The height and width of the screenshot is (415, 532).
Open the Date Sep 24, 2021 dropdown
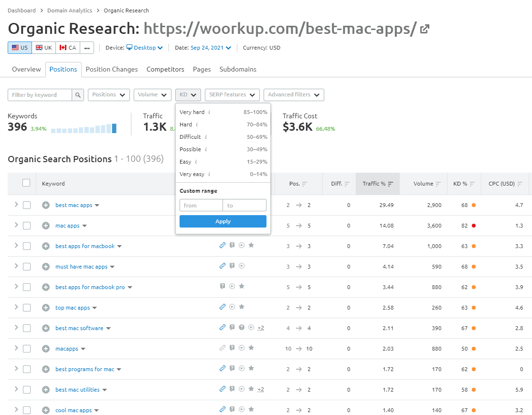tap(211, 48)
